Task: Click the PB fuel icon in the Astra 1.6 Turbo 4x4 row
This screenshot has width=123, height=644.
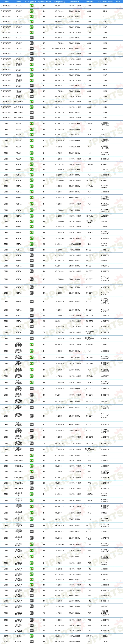Action: pyautogui.click(x=32, y=221)
